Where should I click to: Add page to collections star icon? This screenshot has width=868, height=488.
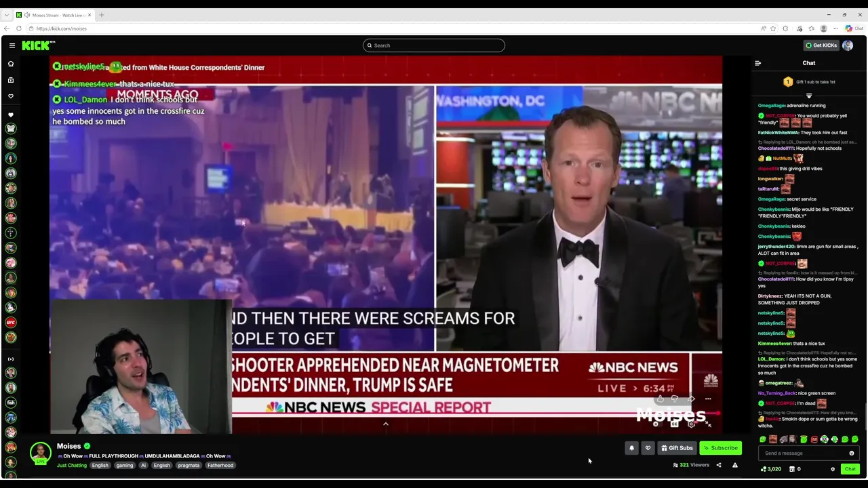coord(811,28)
